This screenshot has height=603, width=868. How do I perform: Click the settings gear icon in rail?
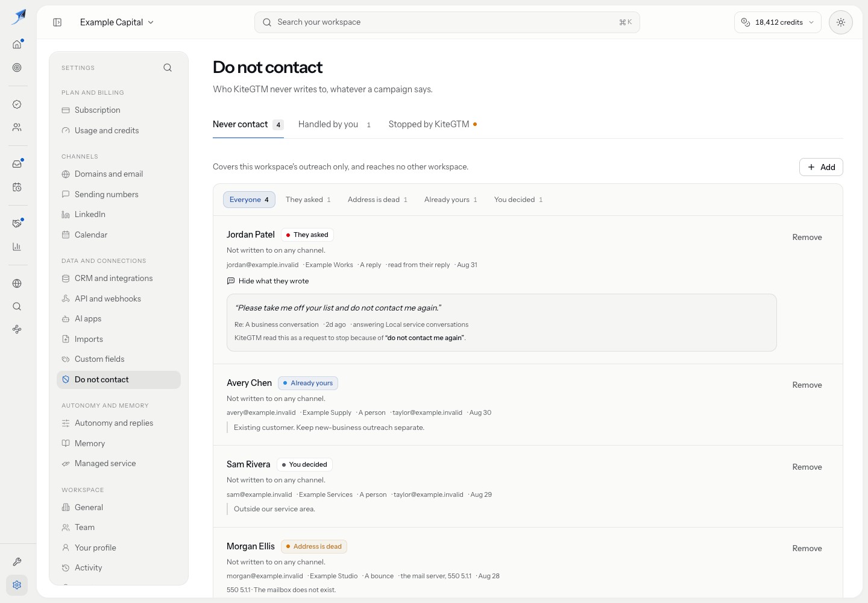tap(17, 585)
